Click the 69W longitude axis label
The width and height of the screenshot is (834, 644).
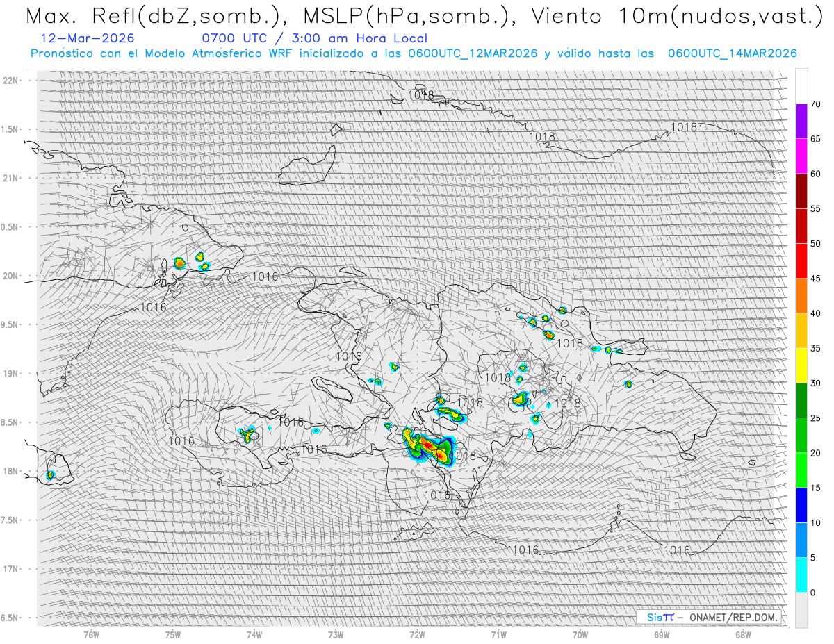[662, 635]
